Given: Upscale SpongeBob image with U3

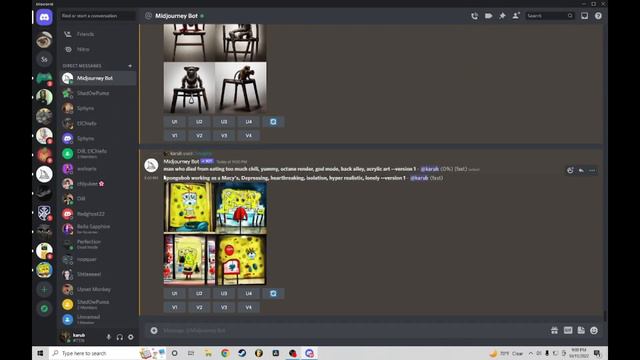Looking at the screenshot, I should [224, 293].
